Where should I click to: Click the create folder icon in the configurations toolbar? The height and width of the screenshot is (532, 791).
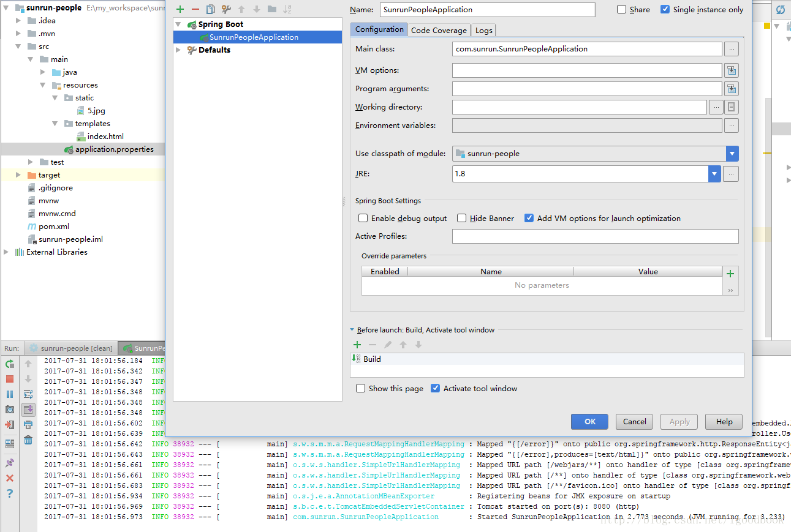[271, 9]
